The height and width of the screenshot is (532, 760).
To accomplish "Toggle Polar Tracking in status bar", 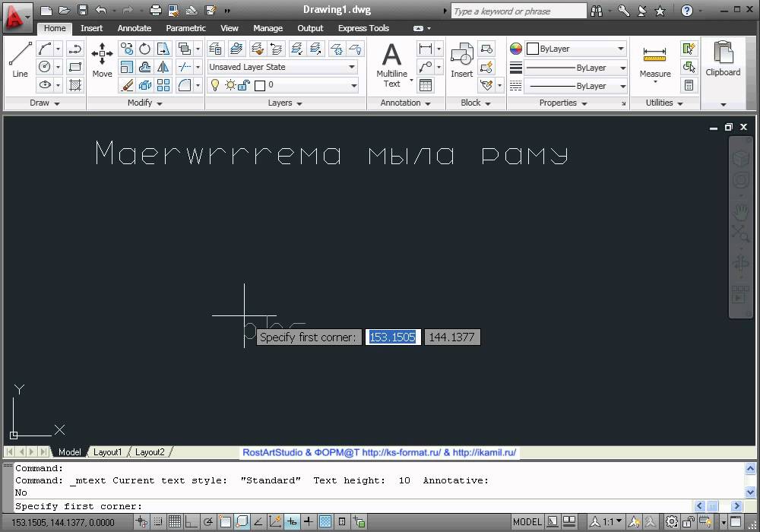I will (208, 522).
